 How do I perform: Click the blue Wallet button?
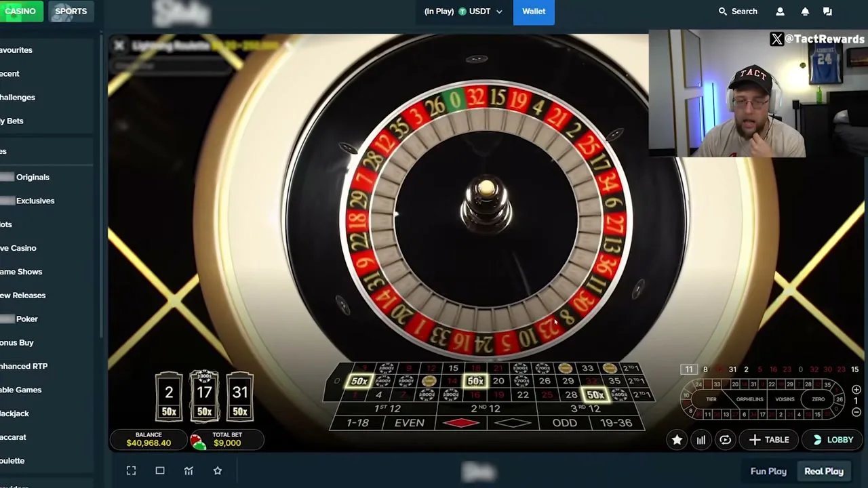(534, 12)
